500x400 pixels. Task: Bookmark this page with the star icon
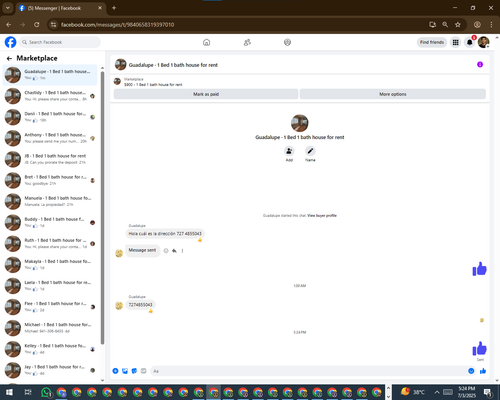458,25
